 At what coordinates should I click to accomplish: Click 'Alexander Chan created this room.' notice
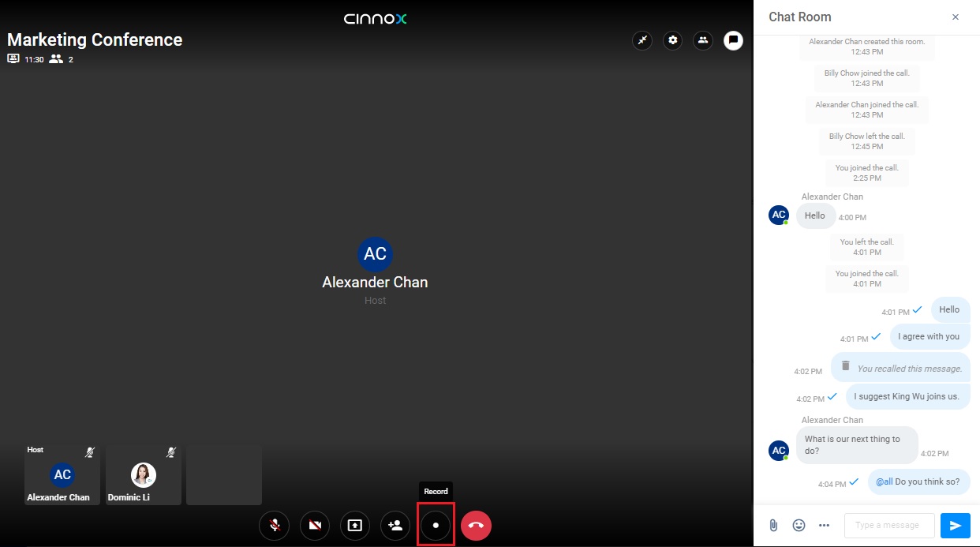tap(867, 47)
